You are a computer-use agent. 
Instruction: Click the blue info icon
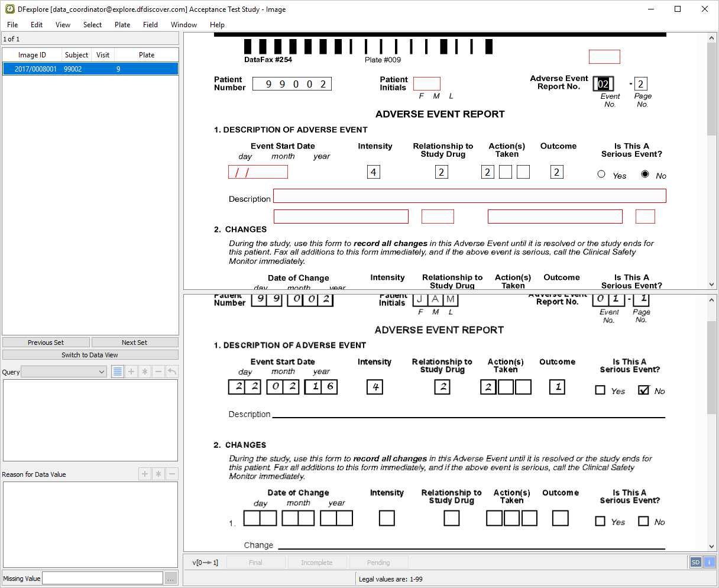(x=709, y=563)
